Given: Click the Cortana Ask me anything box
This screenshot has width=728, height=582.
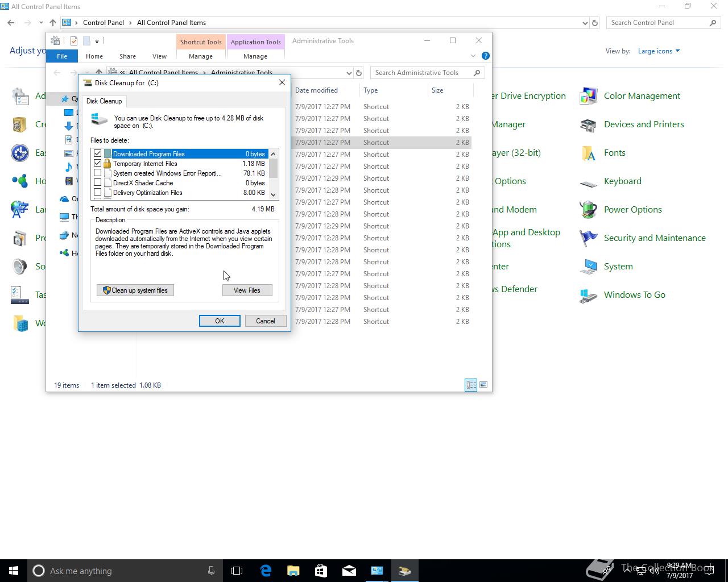Looking at the screenshot, I should click(124, 571).
